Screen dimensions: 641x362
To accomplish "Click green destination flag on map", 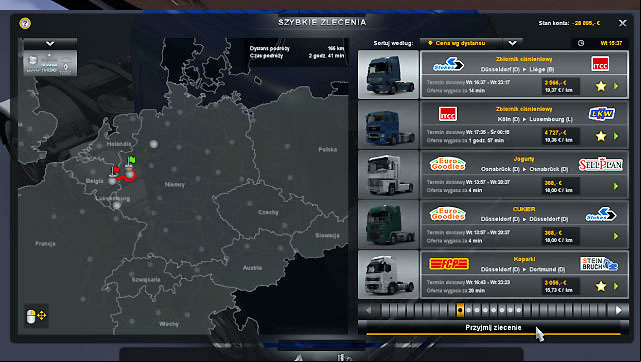I will coord(131,161).
